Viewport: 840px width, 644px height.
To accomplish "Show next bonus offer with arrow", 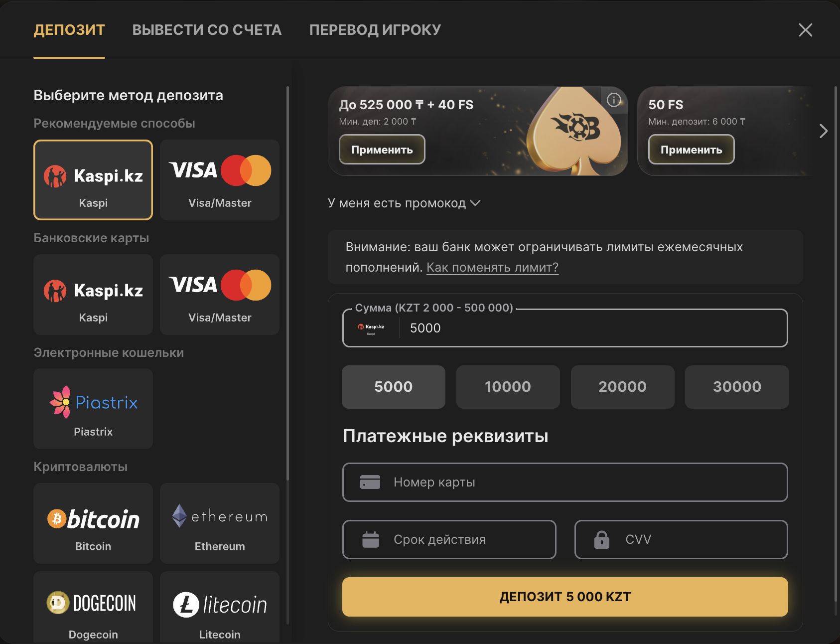I will tap(823, 131).
